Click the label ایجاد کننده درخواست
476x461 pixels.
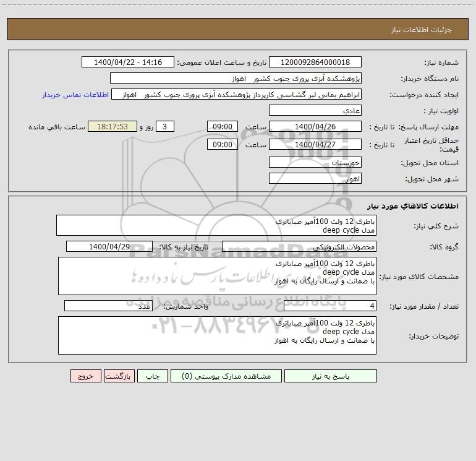(x=424, y=95)
